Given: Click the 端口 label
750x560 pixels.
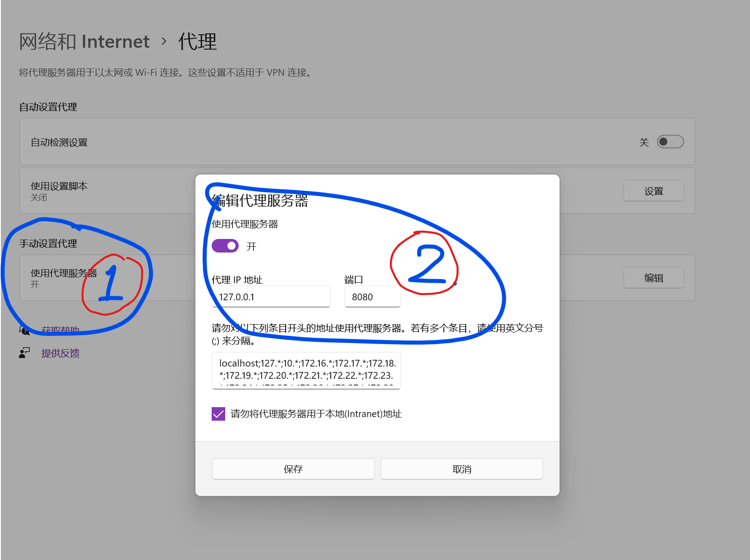Looking at the screenshot, I should tap(354, 280).
